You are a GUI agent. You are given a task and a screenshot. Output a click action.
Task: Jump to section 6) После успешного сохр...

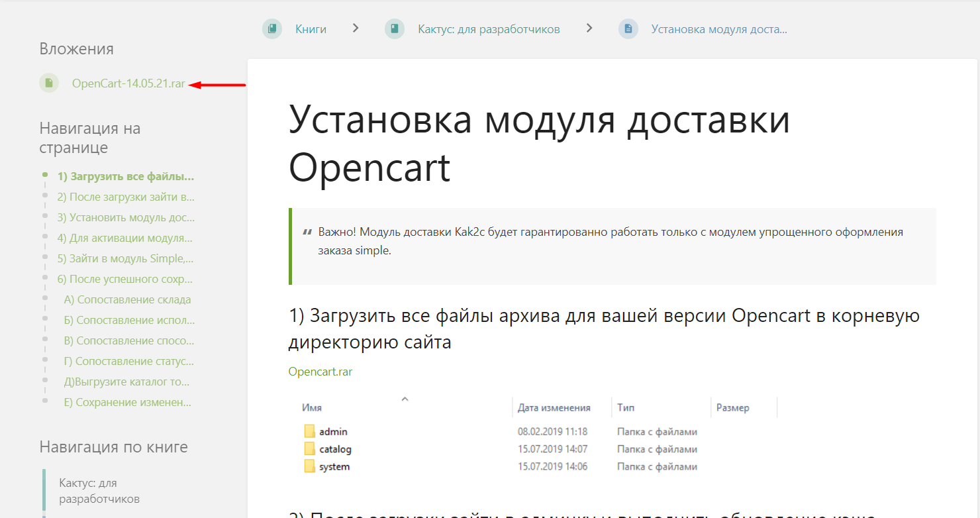pos(124,279)
